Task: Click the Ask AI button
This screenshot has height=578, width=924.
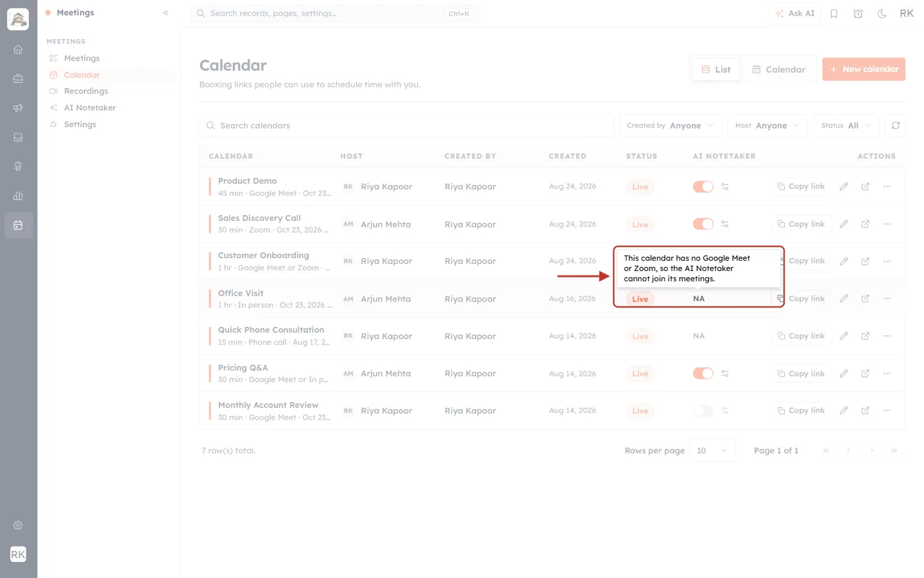Action: (795, 13)
